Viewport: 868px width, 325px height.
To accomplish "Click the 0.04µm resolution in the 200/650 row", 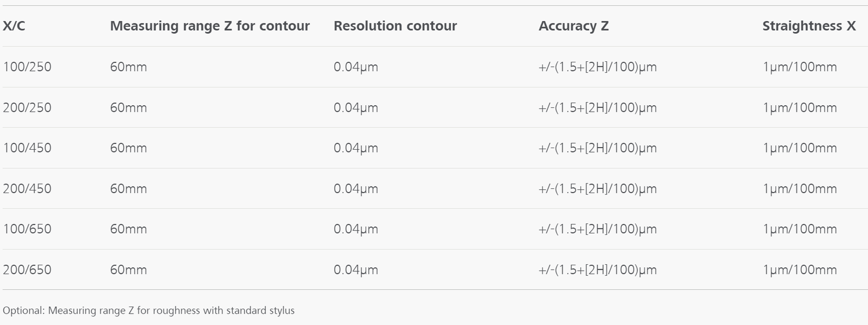I will coord(356,270).
